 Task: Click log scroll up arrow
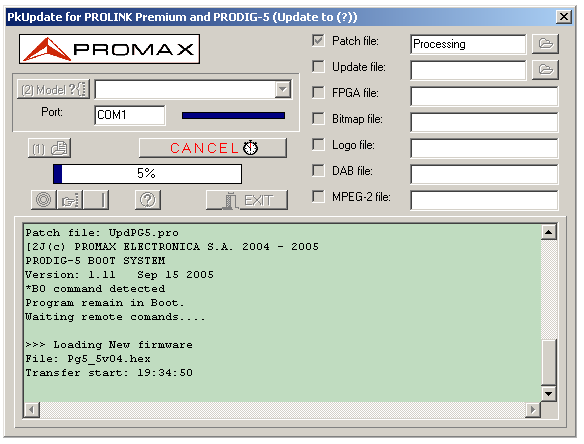tap(549, 232)
